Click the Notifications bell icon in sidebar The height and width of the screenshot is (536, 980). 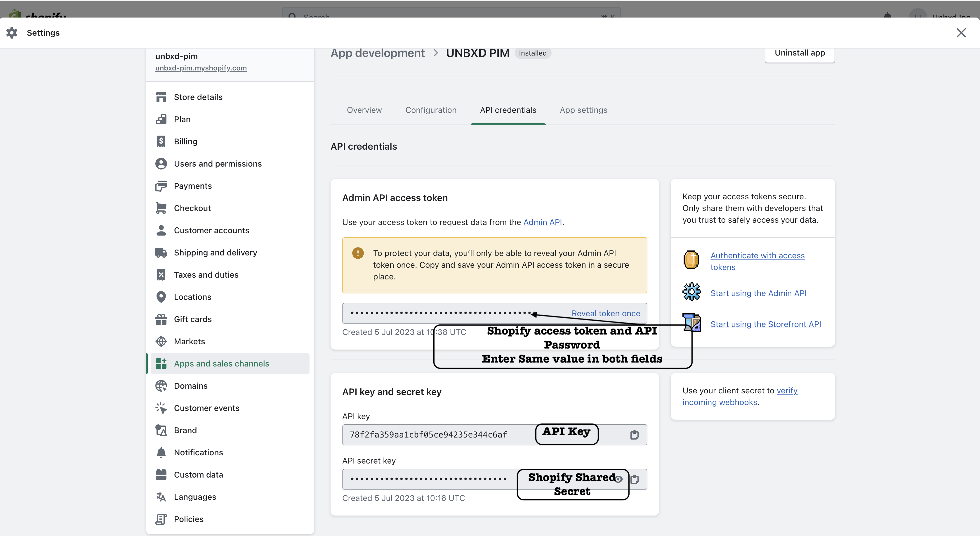161,452
